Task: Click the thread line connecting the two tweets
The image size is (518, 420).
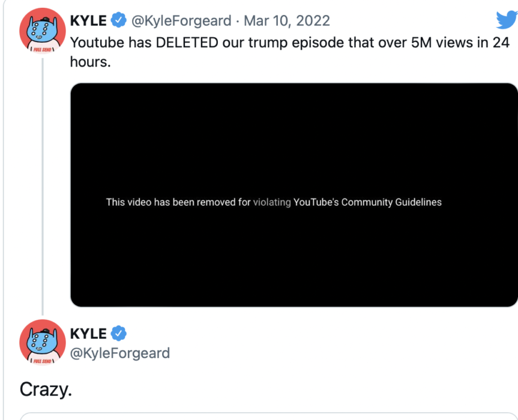Action: click(x=43, y=187)
